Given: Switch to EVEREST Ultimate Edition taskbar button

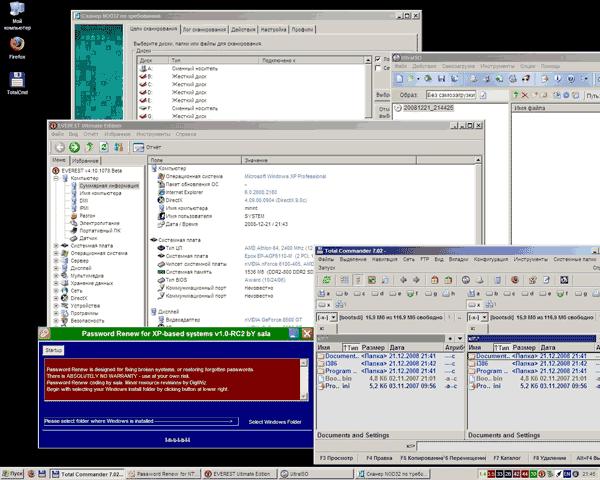Looking at the screenshot, I should 238,474.
